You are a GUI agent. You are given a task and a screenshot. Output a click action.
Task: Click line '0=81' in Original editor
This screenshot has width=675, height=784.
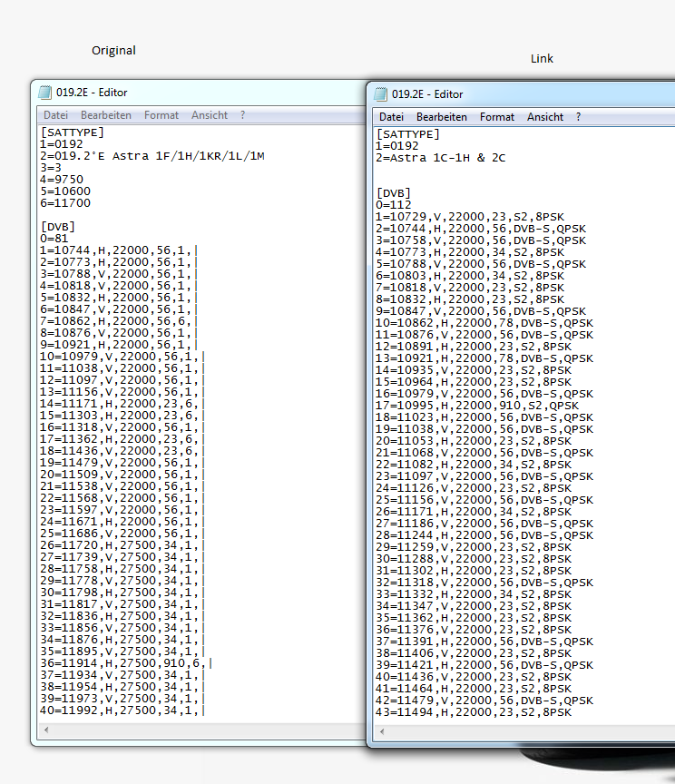[x=54, y=239]
